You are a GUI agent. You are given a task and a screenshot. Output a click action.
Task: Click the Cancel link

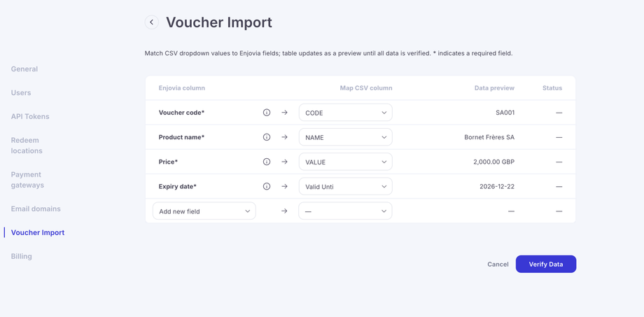(498, 265)
